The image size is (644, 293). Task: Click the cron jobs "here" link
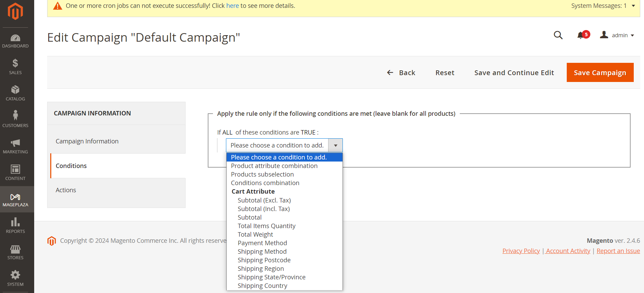[232, 6]
